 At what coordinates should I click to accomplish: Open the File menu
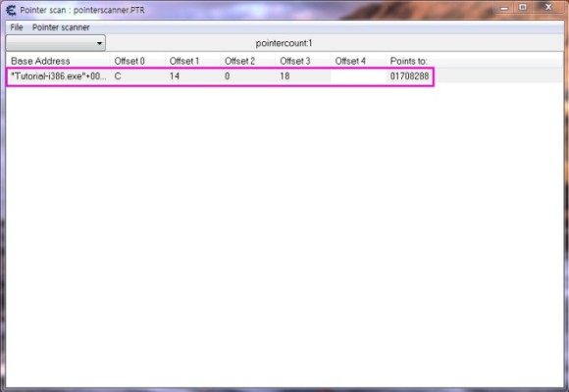click(x=17, y=27)
